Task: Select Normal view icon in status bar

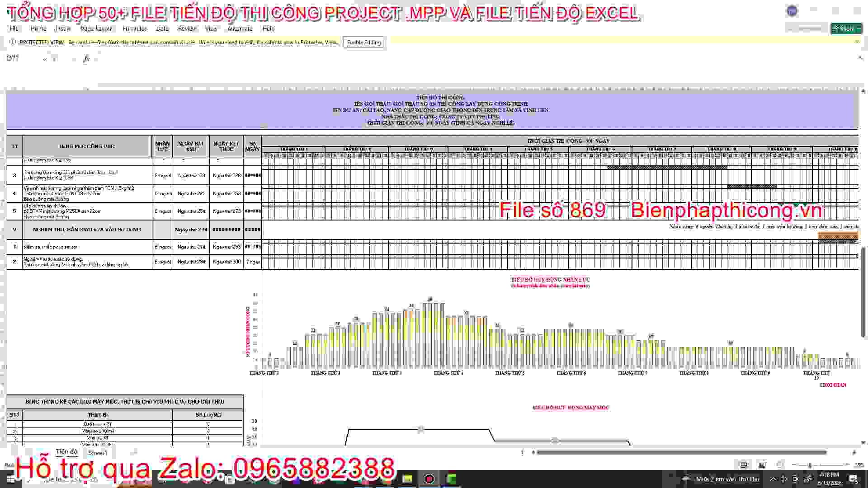Action: point(744,465)
